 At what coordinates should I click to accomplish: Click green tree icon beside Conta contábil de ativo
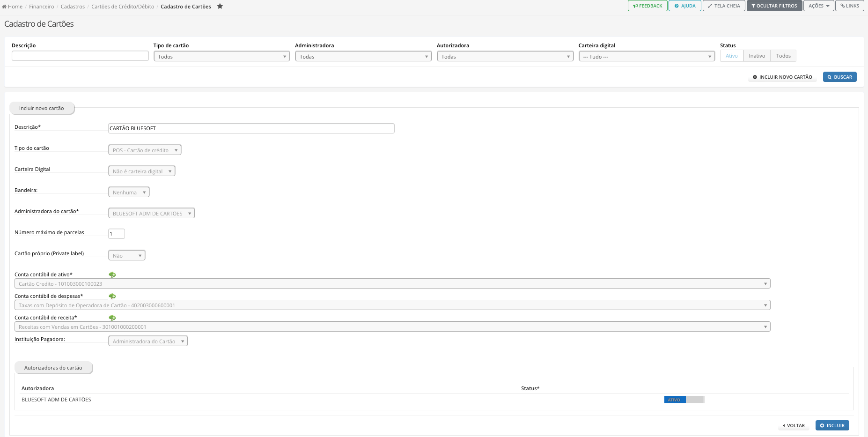[x=112, y=274]
